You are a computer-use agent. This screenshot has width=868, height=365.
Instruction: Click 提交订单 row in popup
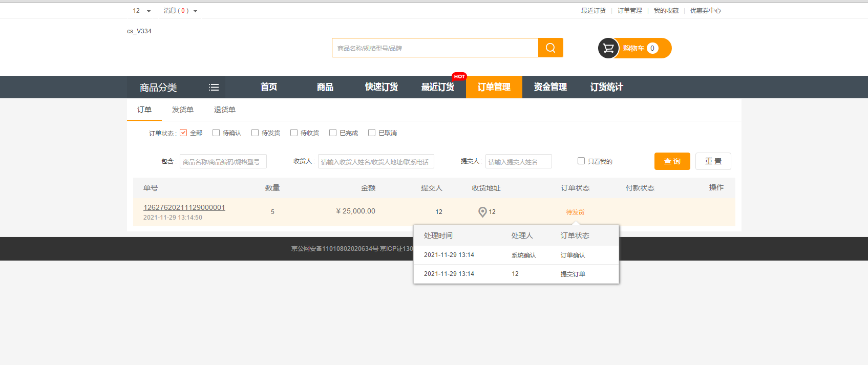[516, 274]
